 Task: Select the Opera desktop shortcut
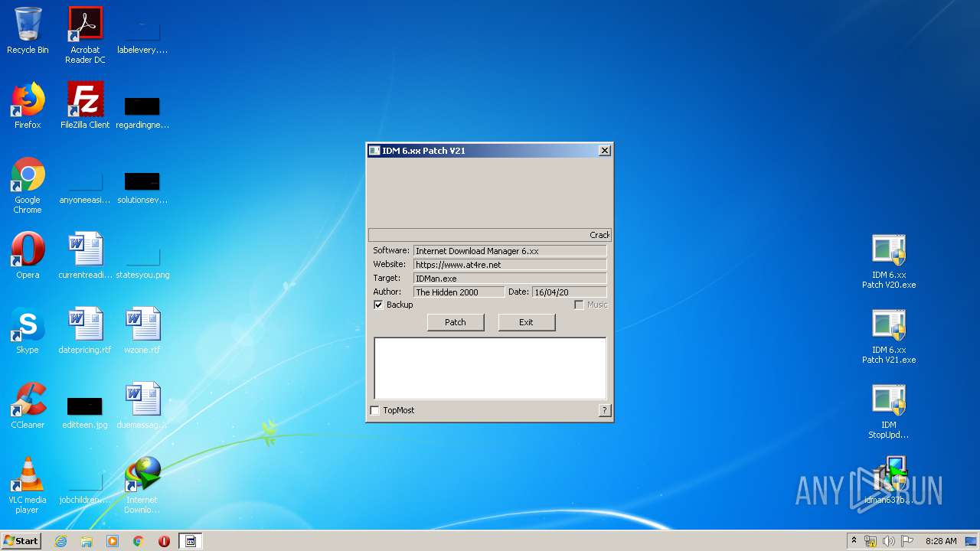point(28,256)
